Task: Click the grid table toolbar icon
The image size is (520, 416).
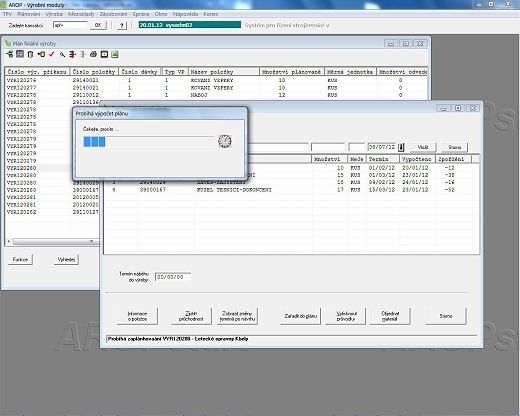Action: coord(20,54)
